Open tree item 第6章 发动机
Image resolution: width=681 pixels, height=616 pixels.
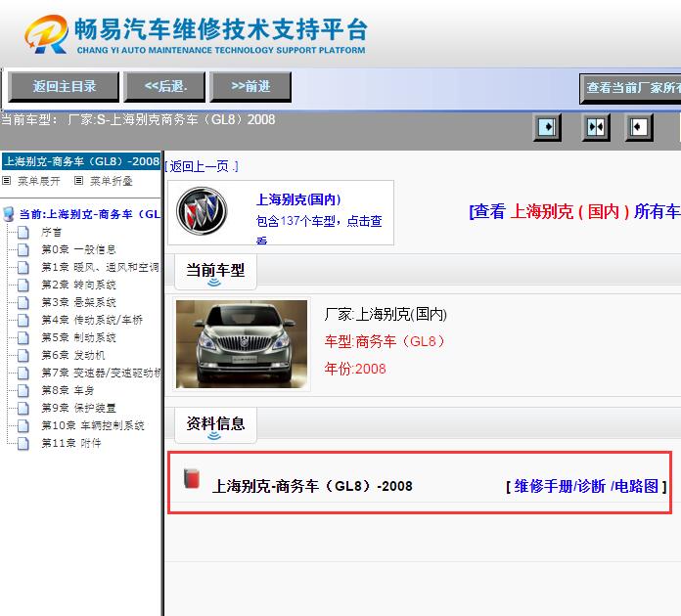73,355
